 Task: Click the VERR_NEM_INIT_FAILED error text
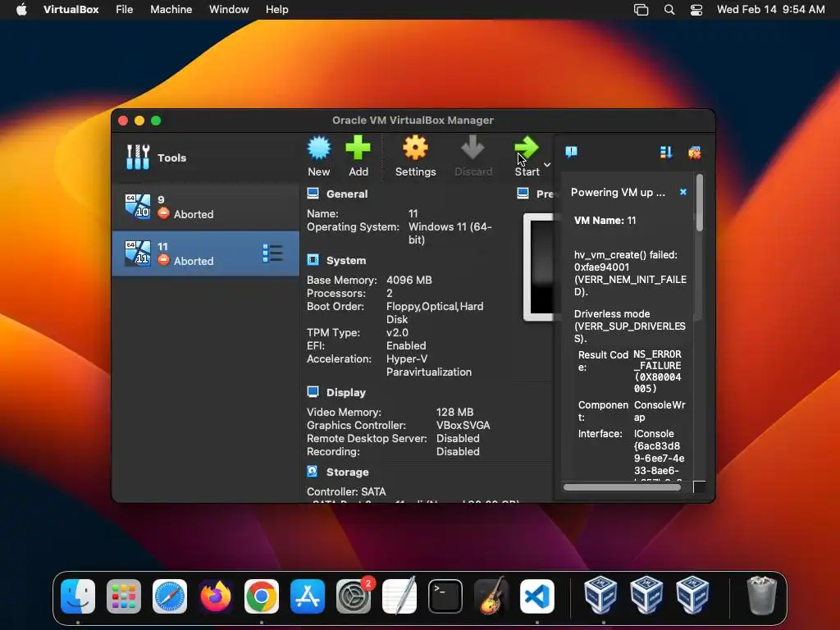point(630,285)
